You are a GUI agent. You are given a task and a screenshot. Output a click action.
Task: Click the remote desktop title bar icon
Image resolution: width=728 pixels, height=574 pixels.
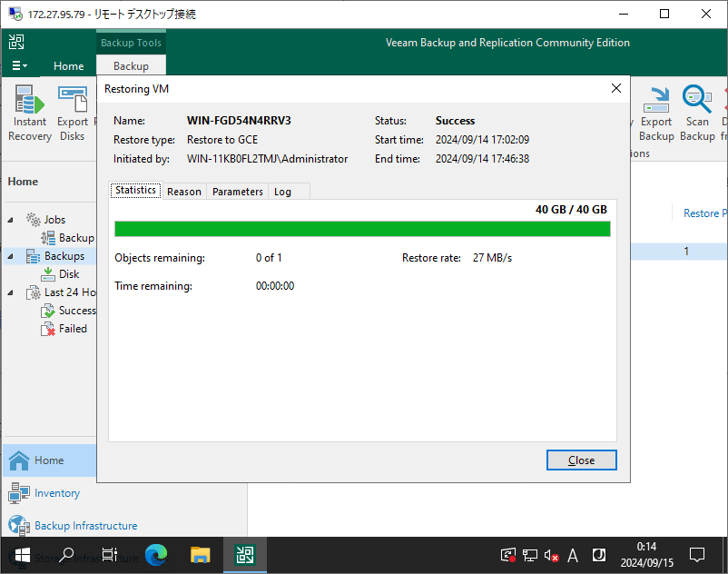tap(15, 14)
